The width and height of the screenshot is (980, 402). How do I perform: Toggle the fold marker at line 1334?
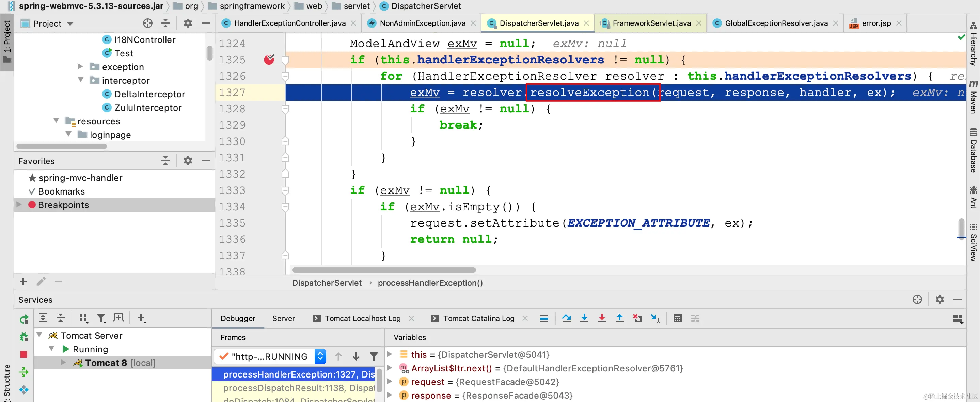point(285,207)
